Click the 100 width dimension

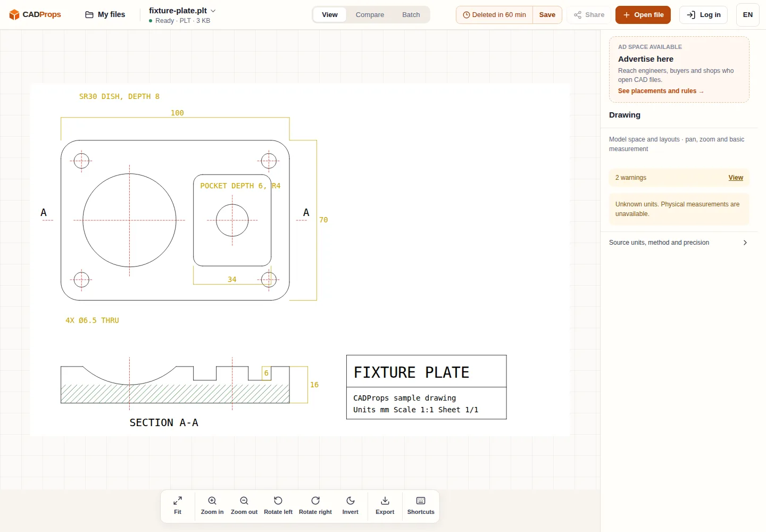[x=177, y=113]
